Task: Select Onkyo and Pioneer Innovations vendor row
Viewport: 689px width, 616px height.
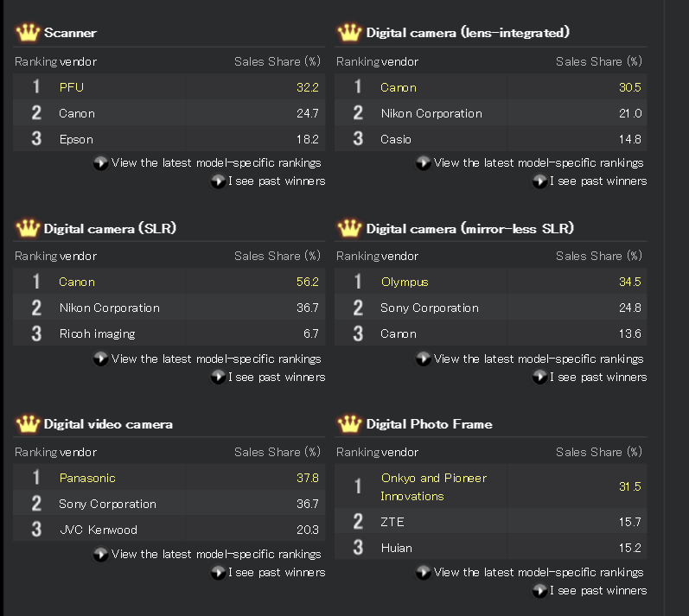Action: click(x=490, y=486)
